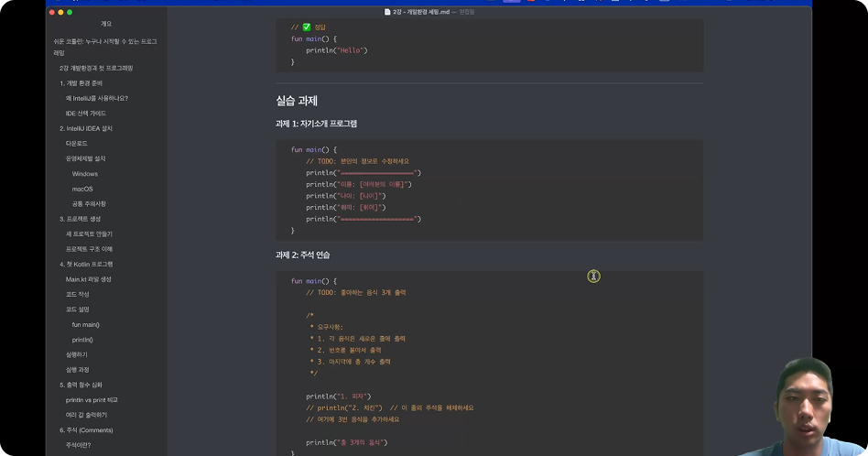This screenshot has height=456, width=868.
Task: Go to 'println vs print 비교' outline entry
Action: coord(92,400)
